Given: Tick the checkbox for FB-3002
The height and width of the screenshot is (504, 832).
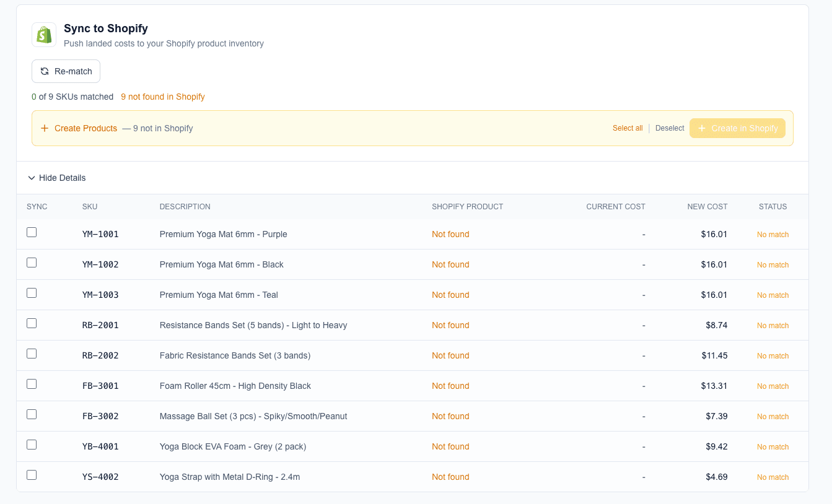Looking at the screenshot, I should click(32, 414).
